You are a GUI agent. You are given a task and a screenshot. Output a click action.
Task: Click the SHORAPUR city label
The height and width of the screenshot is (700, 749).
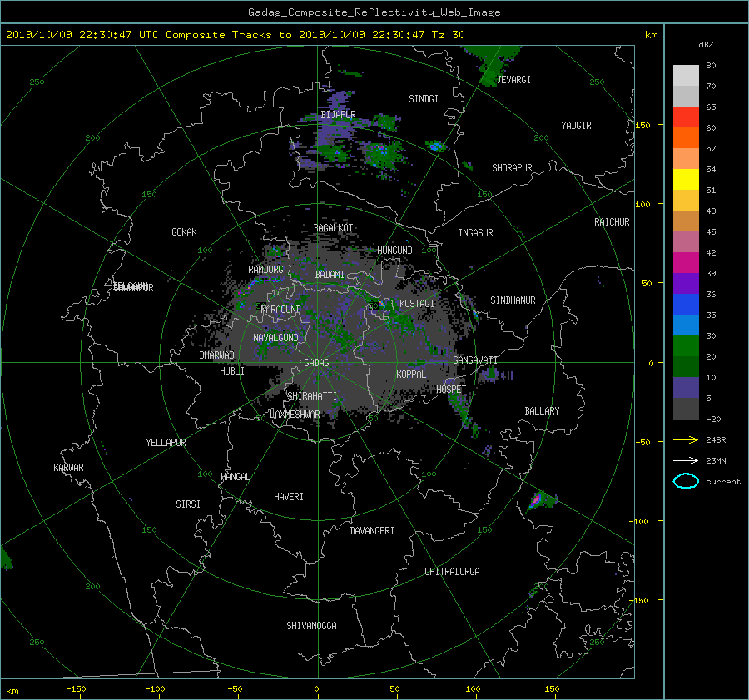[512, 168]
